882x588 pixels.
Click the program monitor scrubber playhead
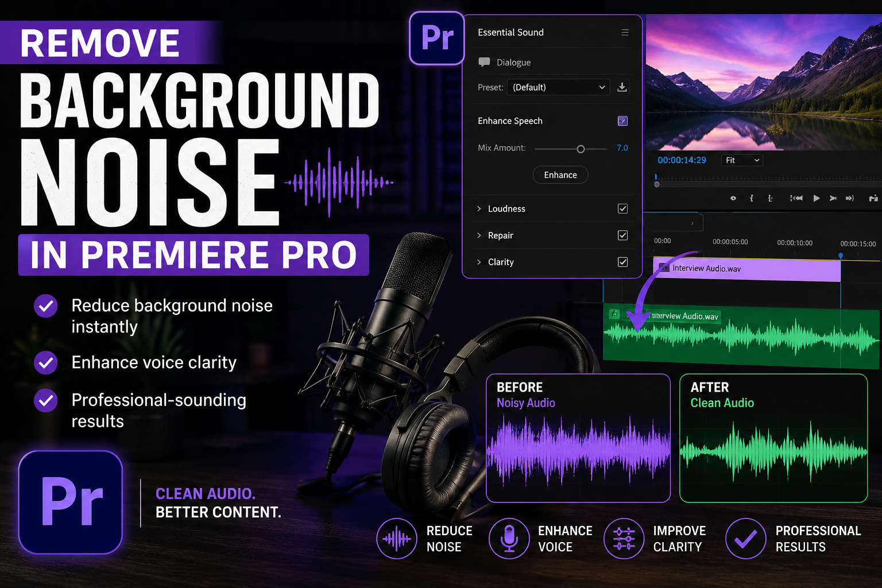[656, 177]
